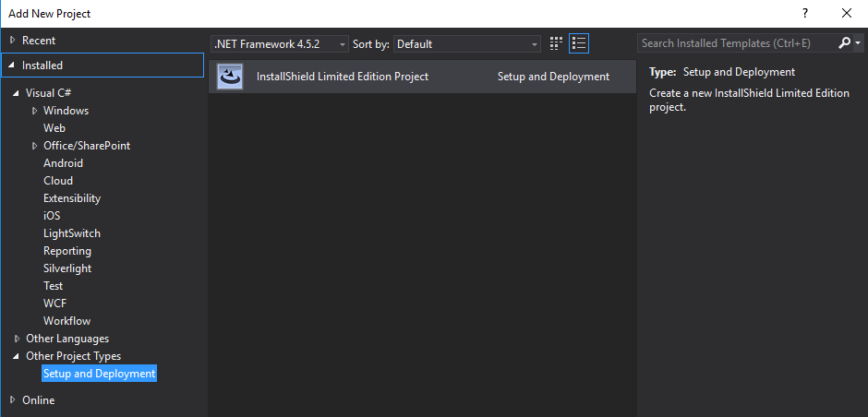This screenshot has width=868, height=417.
Task: Select InstallShield Limited Edition Project template name
Action: click(343, 77)
